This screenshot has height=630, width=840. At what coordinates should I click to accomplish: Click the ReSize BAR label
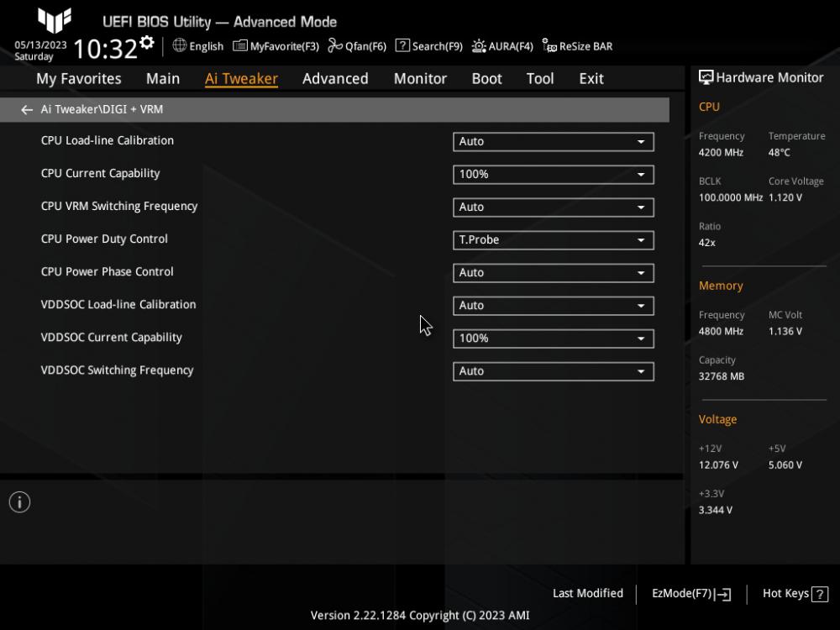(585, 46)
